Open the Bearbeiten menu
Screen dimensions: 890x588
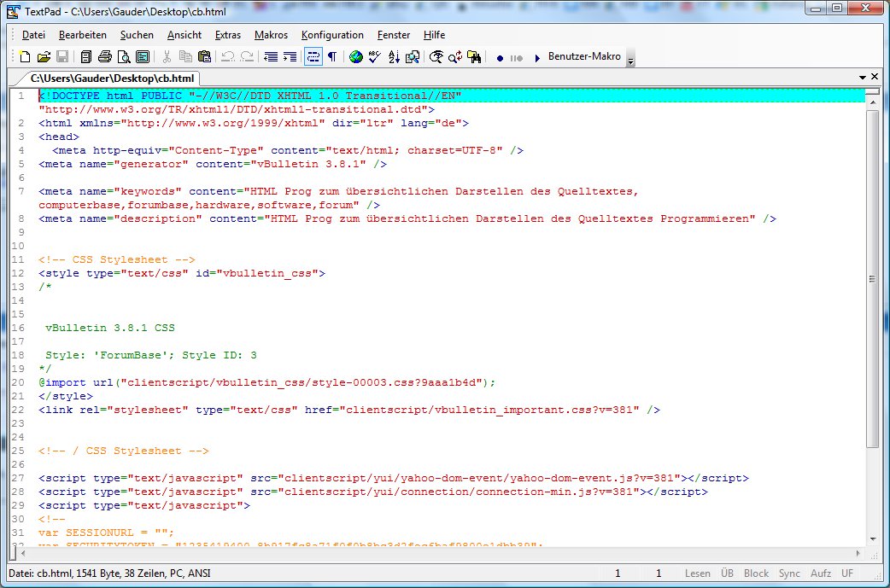(x=83, y=35)
